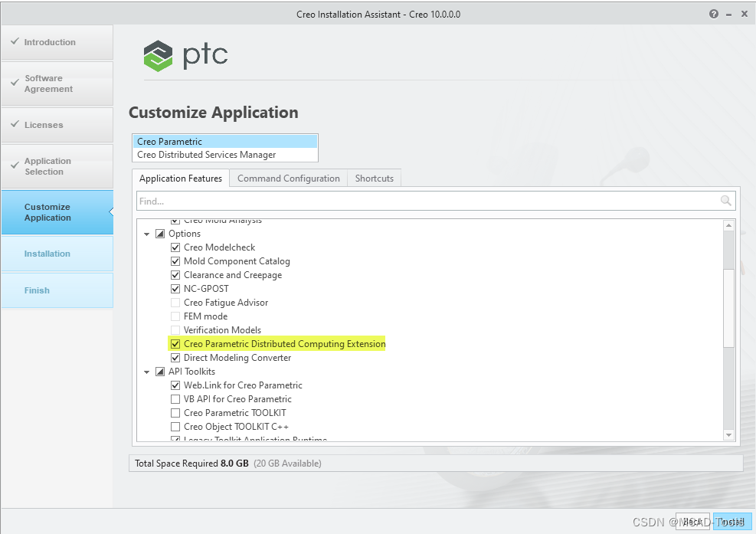Uncheck Mold Component Catalog
Image resolution: width=756 pixels, height=534 pixels.
(x=175, y=261)
